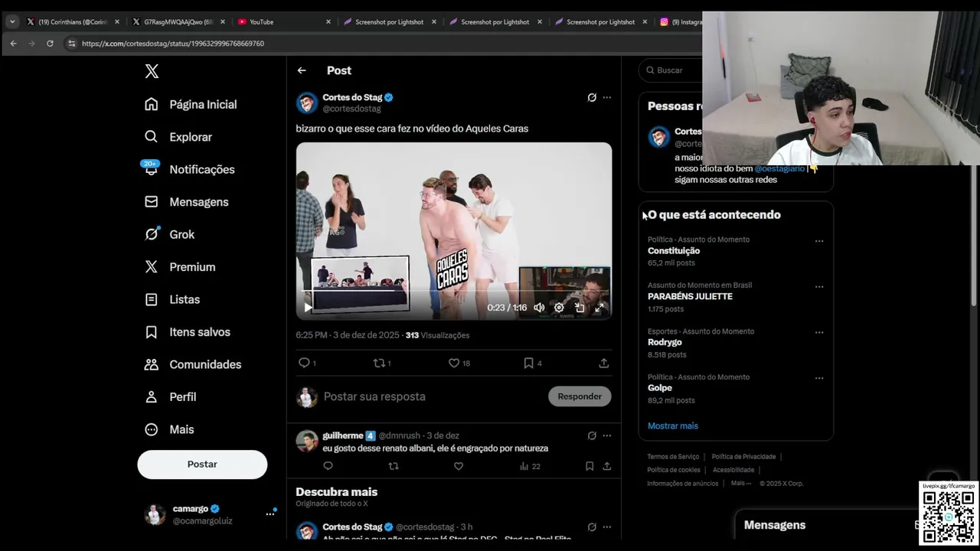The width and height of the screenshot is (980, 551).
Task: Open video settings gear
Action: pos(559,308)
